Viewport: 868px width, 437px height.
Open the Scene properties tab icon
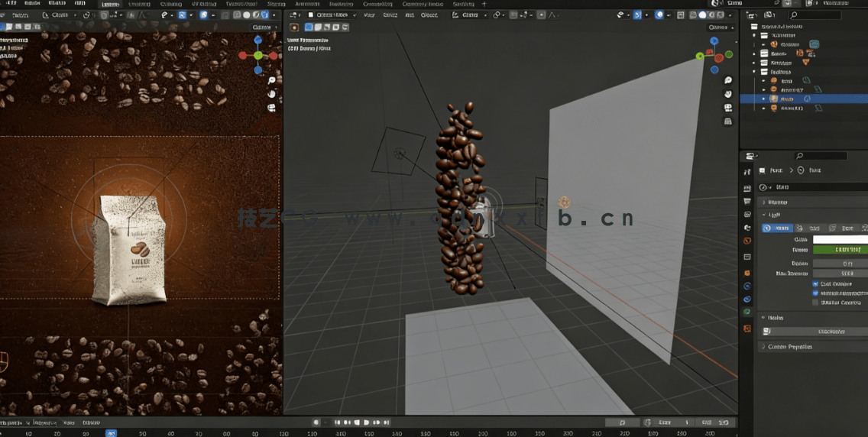click(x=747, y=228)
